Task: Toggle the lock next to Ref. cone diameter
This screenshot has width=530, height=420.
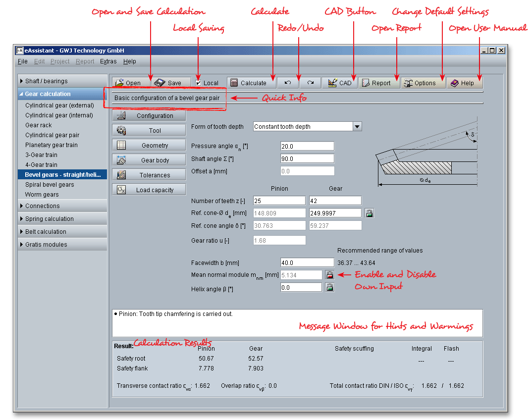Action: pos(369,213)
